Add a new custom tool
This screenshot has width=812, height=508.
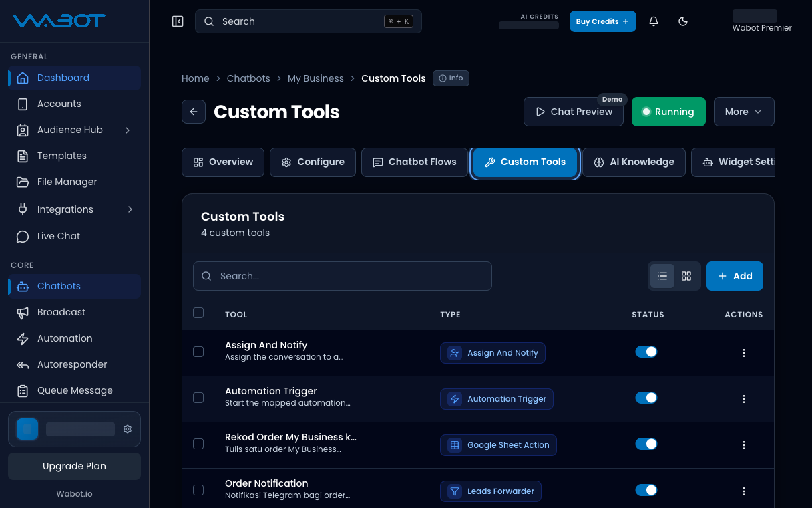pos(735,276)
